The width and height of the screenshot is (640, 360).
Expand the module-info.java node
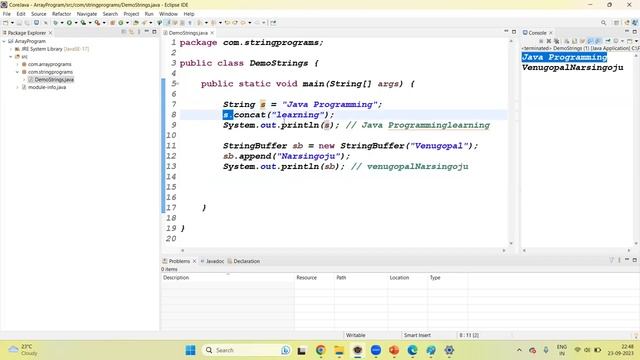click(18, 87)
